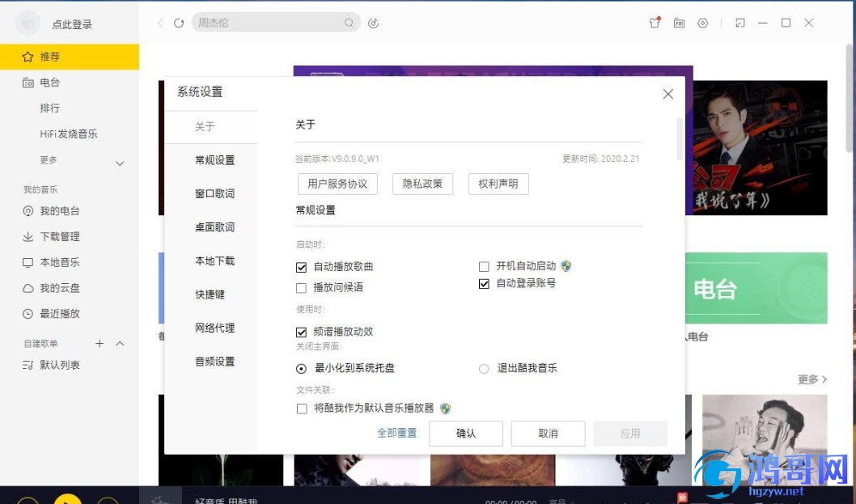Select the 退出酷我音乐 radio button
Screen dimensions: 856x504
click(x=484, y=369)
